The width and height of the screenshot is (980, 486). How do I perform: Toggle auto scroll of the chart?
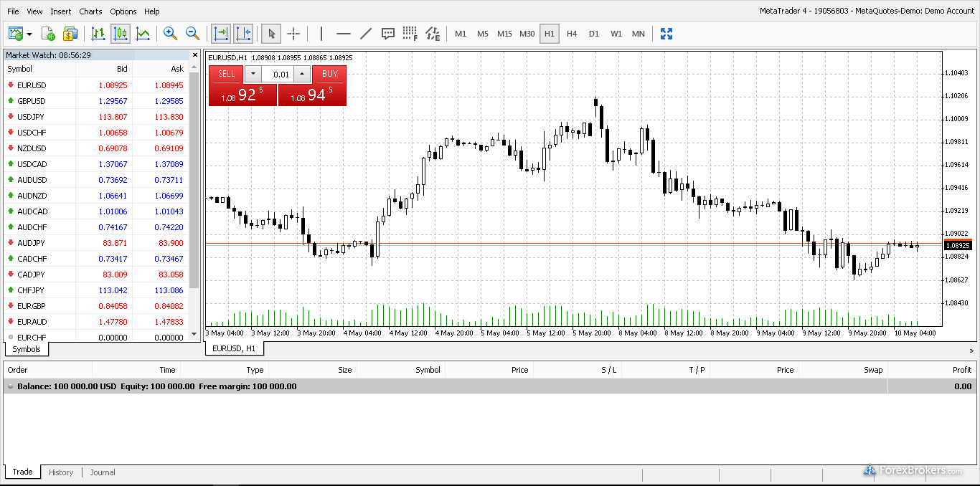pyautogui.click(x=222, y=33)
